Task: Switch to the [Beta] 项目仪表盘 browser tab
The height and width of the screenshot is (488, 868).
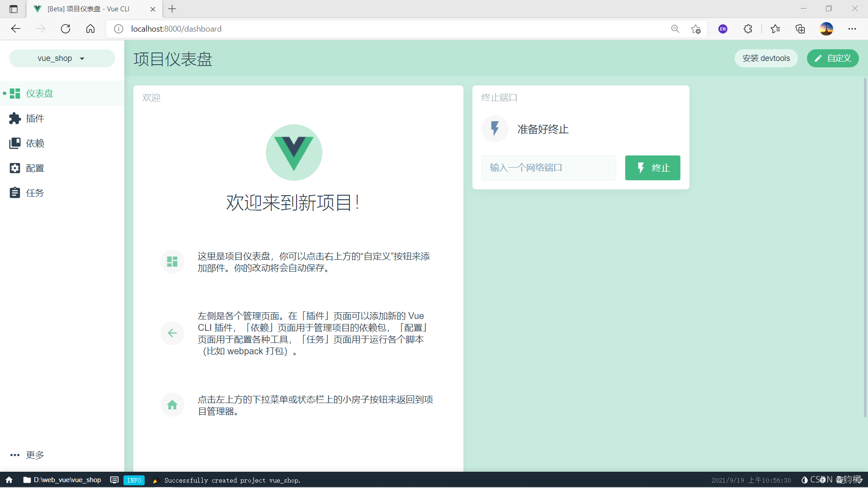Action: point(88,9)
